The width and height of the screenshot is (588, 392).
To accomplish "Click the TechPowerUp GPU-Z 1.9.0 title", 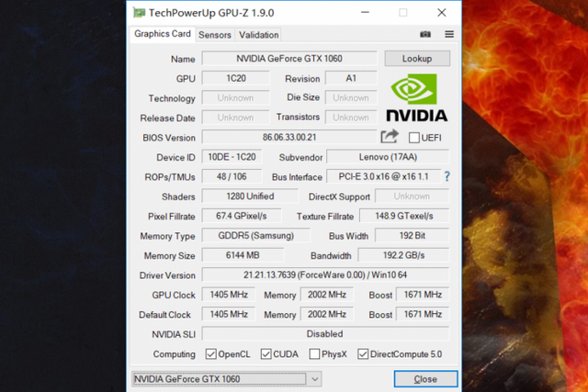I will (211, 13).
